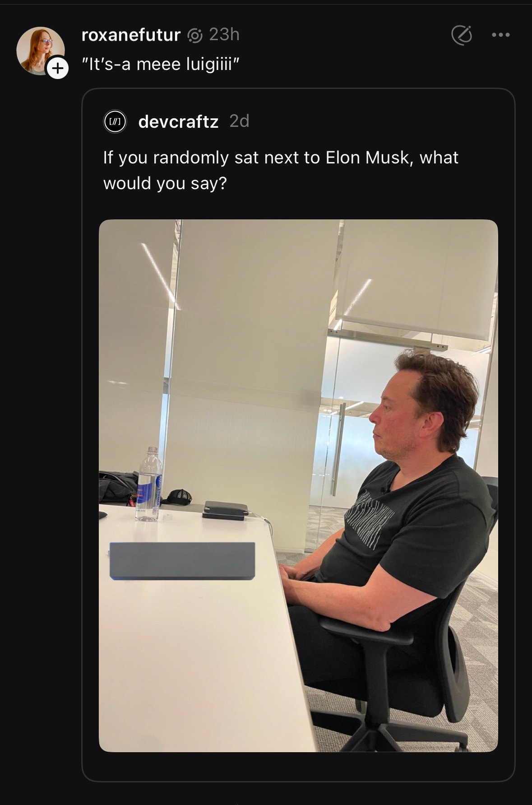Open the Elon Musk photo in full view
532x805 pixels.
[x=298, y=485]
